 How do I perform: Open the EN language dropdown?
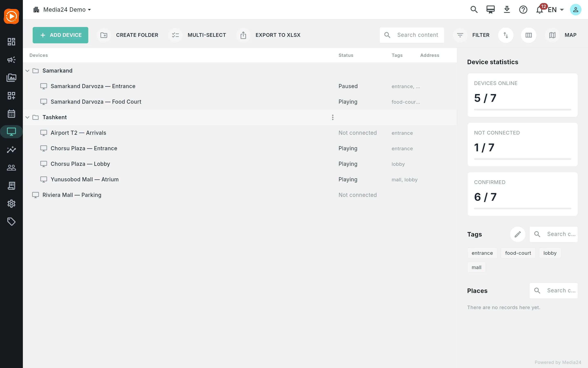point(556,10)
